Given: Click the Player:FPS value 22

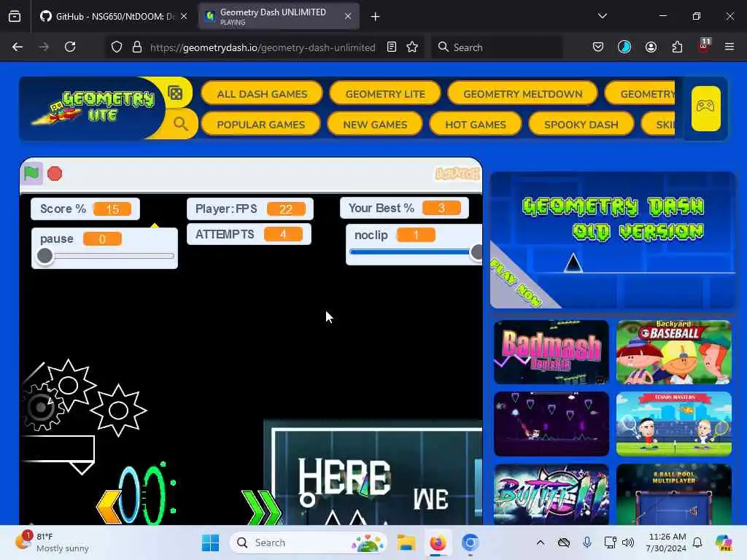Looking at the screenshot, I should tap(286, 209).
